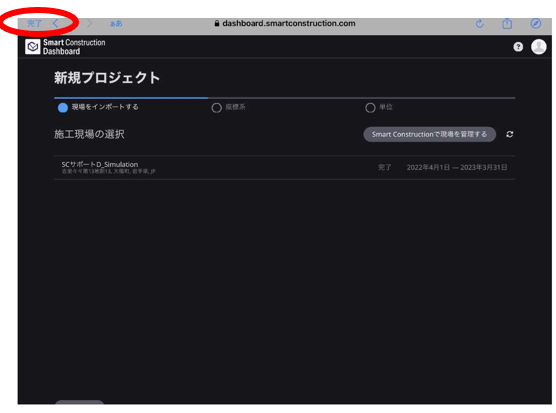Select the 現場をインポートする step
The width and height of the screenshot is (556, 413).
98,107
